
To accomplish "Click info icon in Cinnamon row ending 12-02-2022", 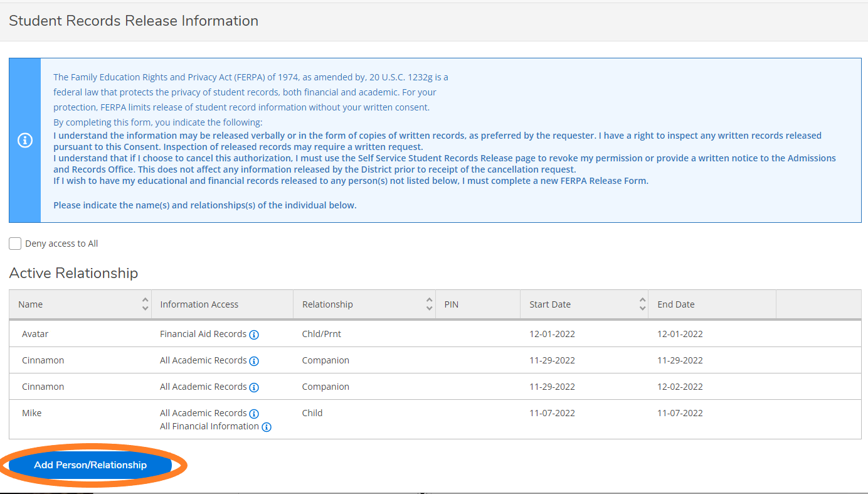I will [254, 387].
